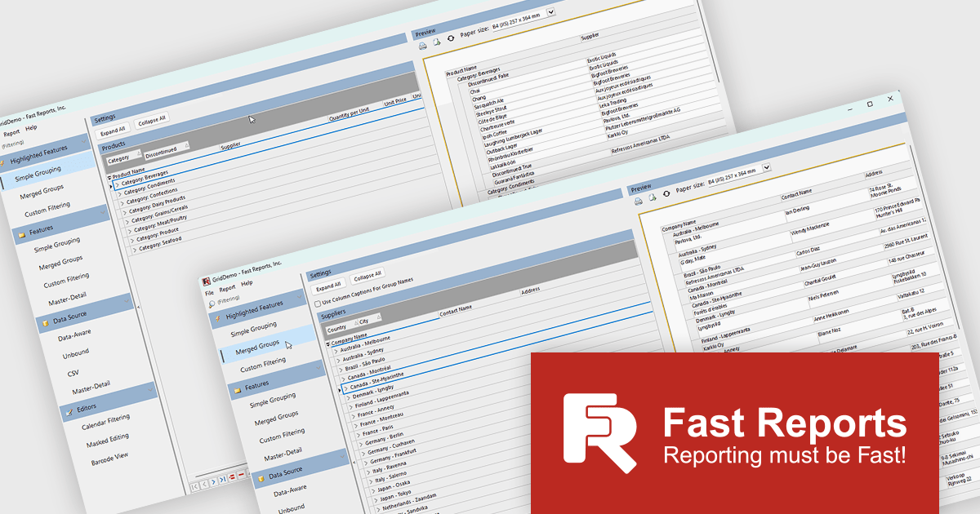Viewport: 980px width, 514px height.
Task: Enable Use Column Captions For Group Names
Action: pyautogui.click(x=318, y=304)
